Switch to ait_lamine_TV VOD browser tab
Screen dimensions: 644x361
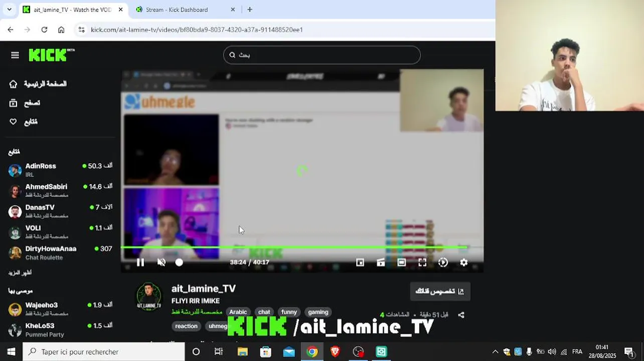click(72, 10)
